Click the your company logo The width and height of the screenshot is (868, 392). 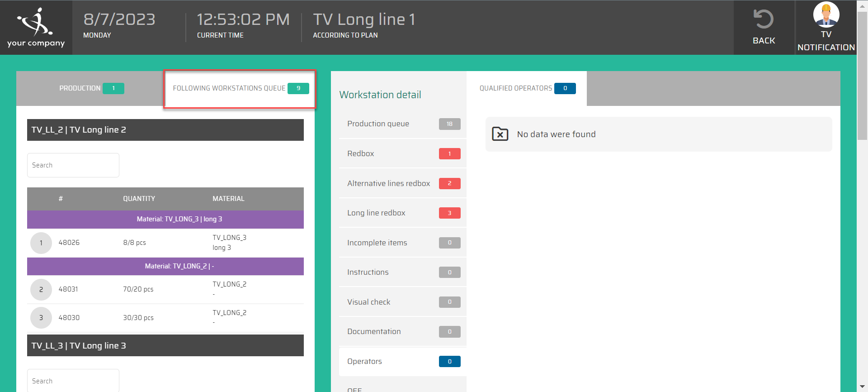tap(36, 27)
